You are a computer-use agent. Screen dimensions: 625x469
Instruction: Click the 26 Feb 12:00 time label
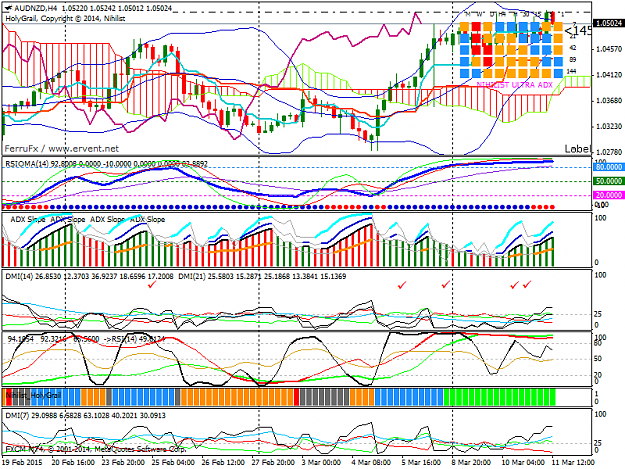(x=223, y=463)
